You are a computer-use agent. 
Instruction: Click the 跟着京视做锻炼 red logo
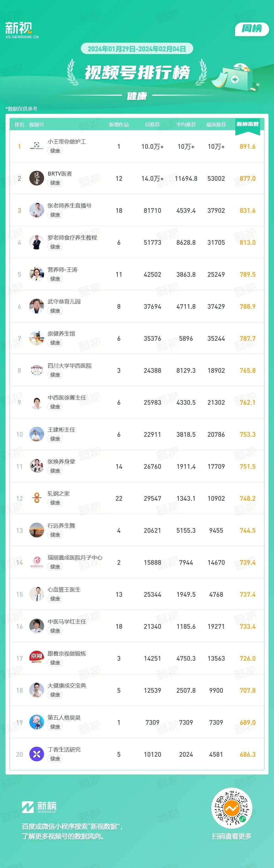(36, 658)
